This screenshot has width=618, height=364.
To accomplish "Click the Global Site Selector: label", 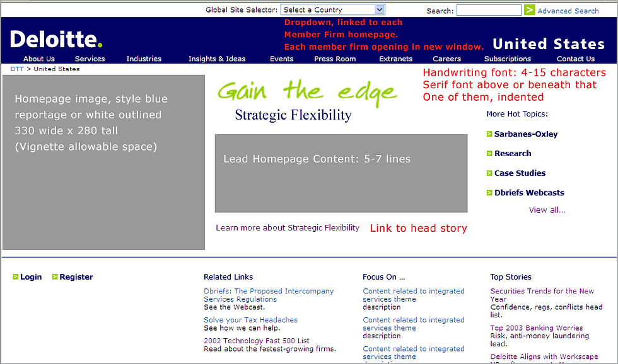I will coord(242,10).
